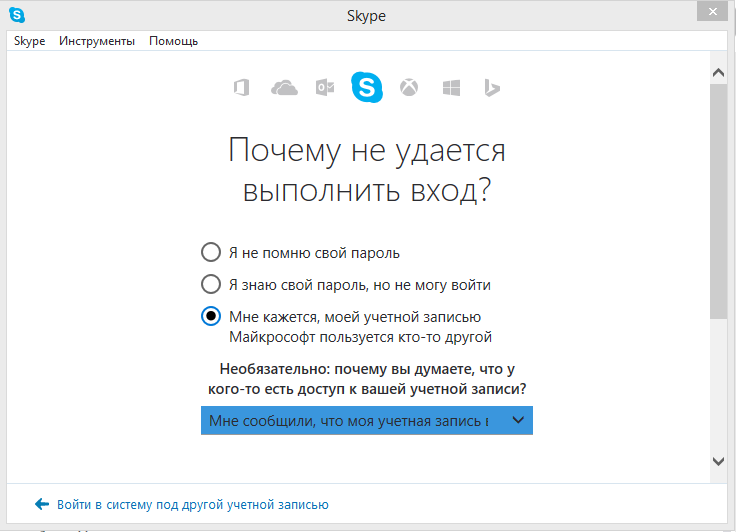Click the Outlook icon
This screenshot has width=736, height=532.
point(325,87)
